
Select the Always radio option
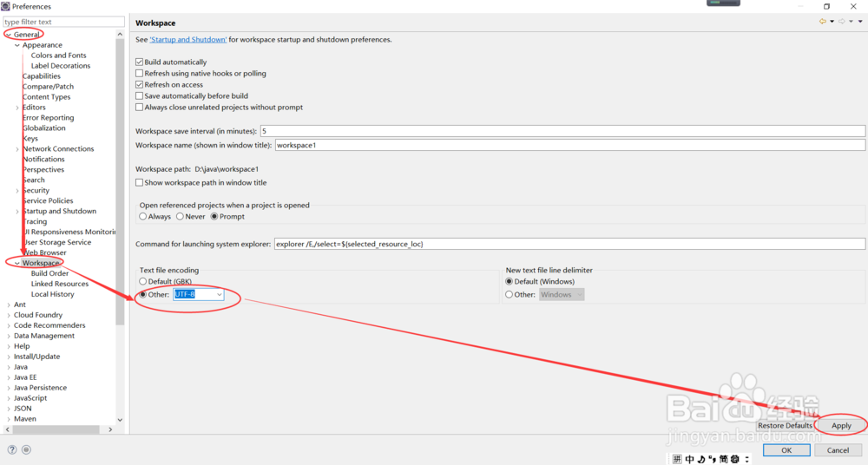point(143,216)
